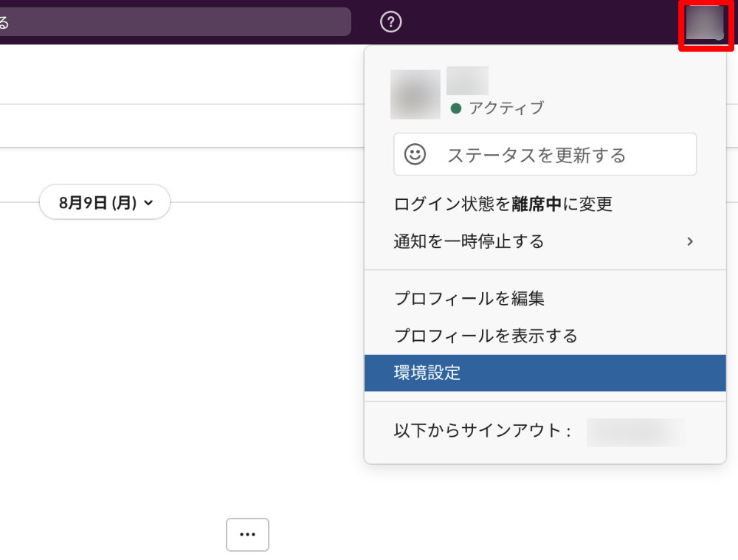Click the profile picture inside the menu
738x560 pixels.
(415, 94)
